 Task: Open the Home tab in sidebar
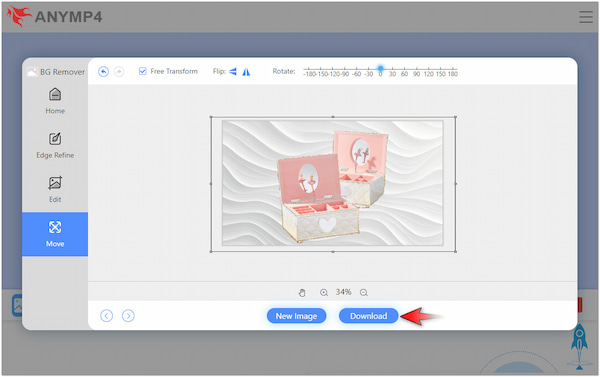coord(55,101)
